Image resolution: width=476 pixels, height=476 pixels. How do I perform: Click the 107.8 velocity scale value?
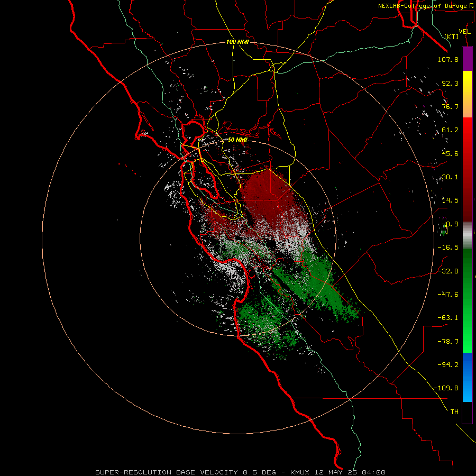(448, 59)
